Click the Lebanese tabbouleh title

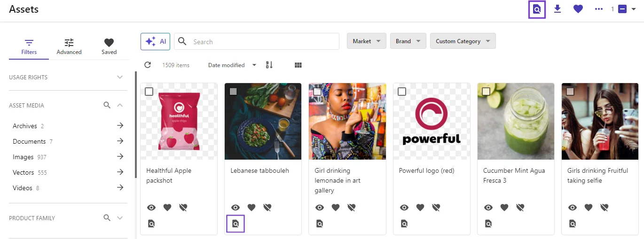pyautogui.click(x=259, y=170)
